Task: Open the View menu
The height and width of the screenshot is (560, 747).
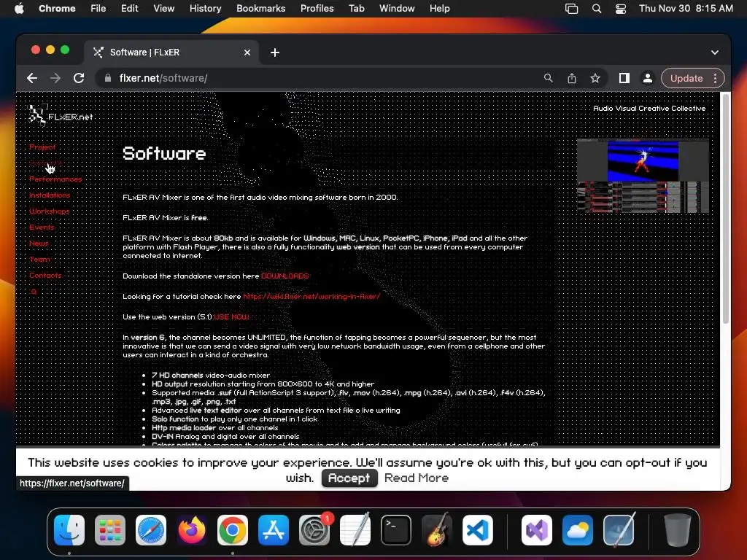Action: (164, 8)
